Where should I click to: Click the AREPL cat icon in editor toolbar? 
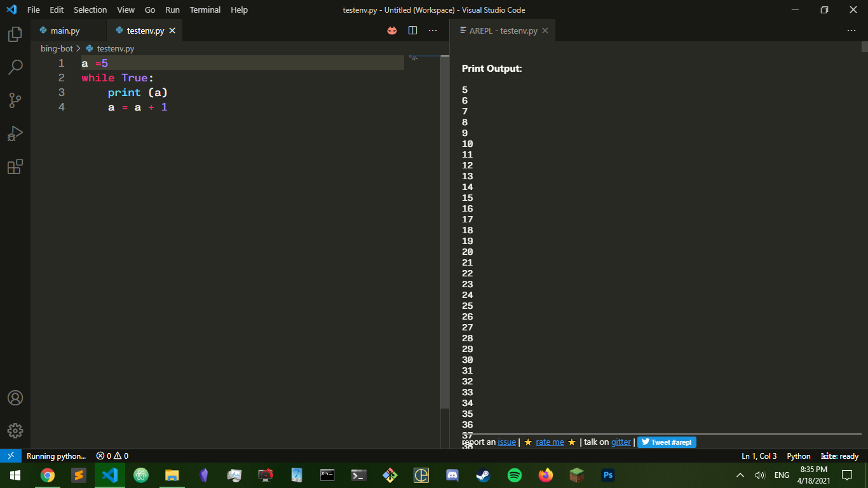(391, 30)
